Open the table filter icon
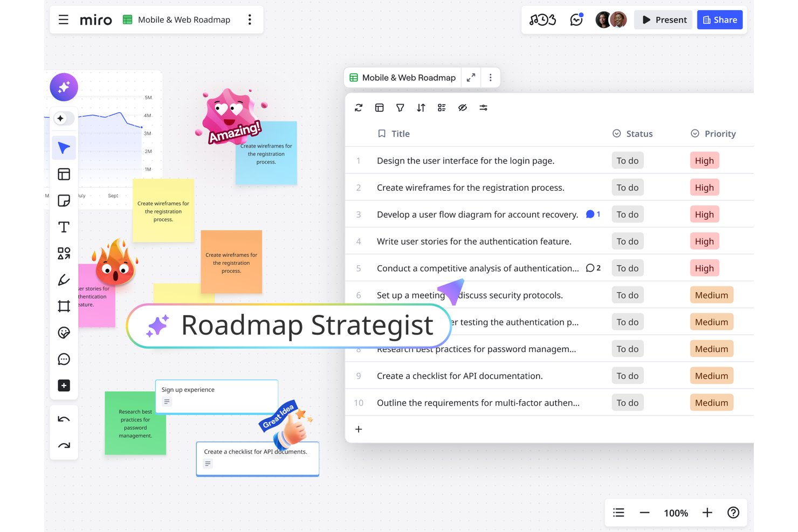The height and width of the screenshot is (532, 798). pos(400,108)
